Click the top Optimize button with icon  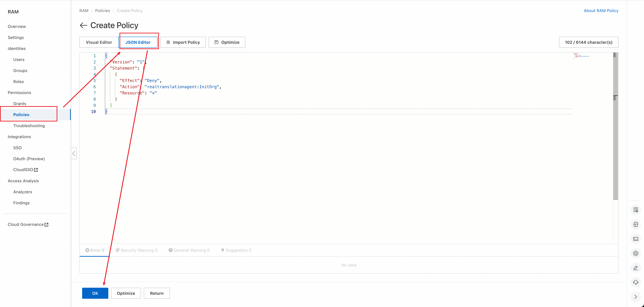(x=227, y=42)
